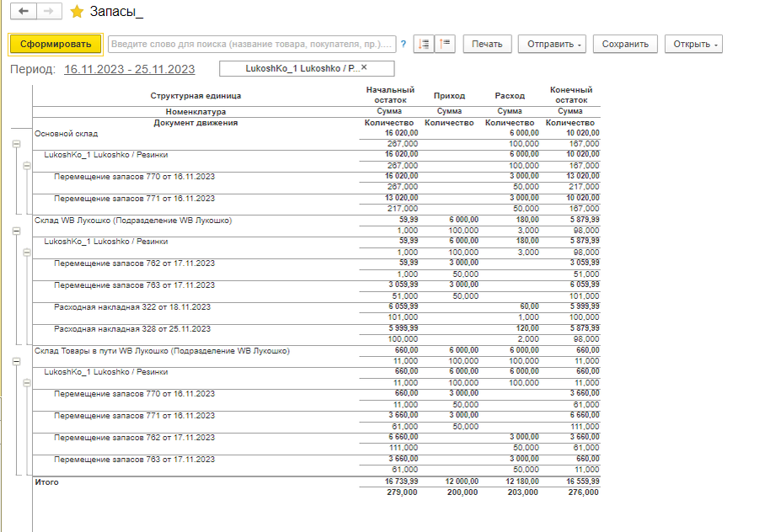Viewport: 765px width, 532px height.
Task: Collapse the Основной склад group
Action: coord(16,144)
